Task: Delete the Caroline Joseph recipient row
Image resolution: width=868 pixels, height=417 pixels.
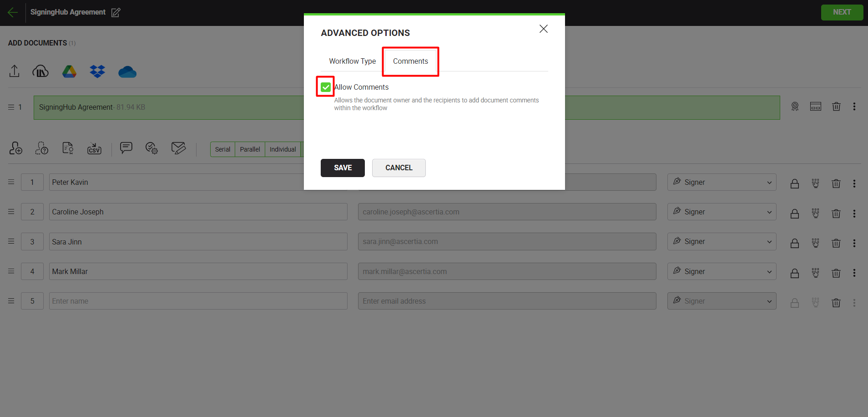Action: pos(836,213)
